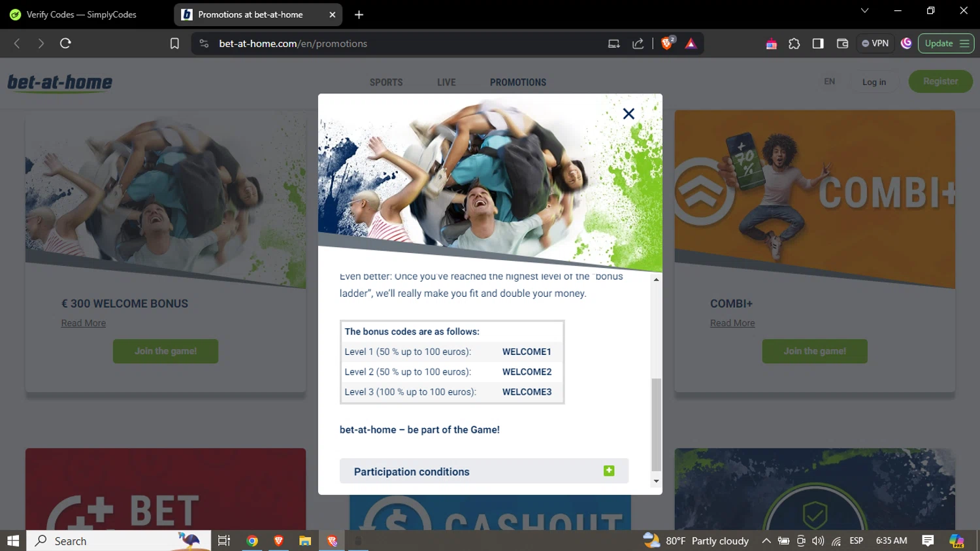Close the welcome bonus popup
This screenshot has height=551, width=980.
[629, 114]
